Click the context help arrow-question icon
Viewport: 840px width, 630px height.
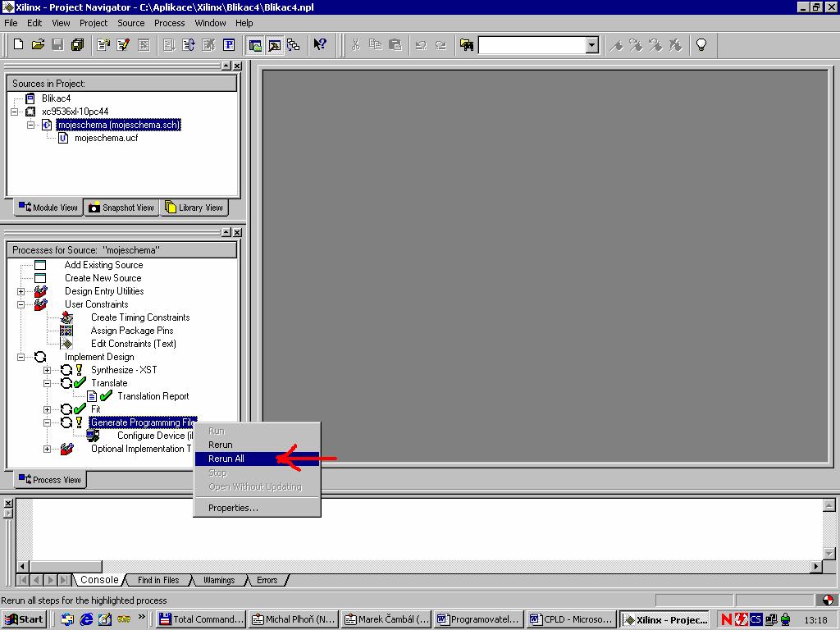(x=320, y=44)
